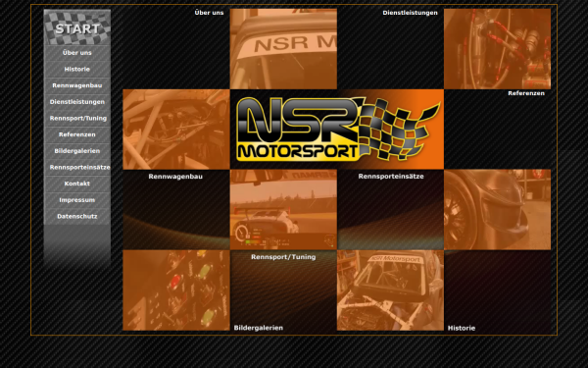Open the switch panel photo tile
The width and height of the screenshot is (588, 368).
[176, 290]
